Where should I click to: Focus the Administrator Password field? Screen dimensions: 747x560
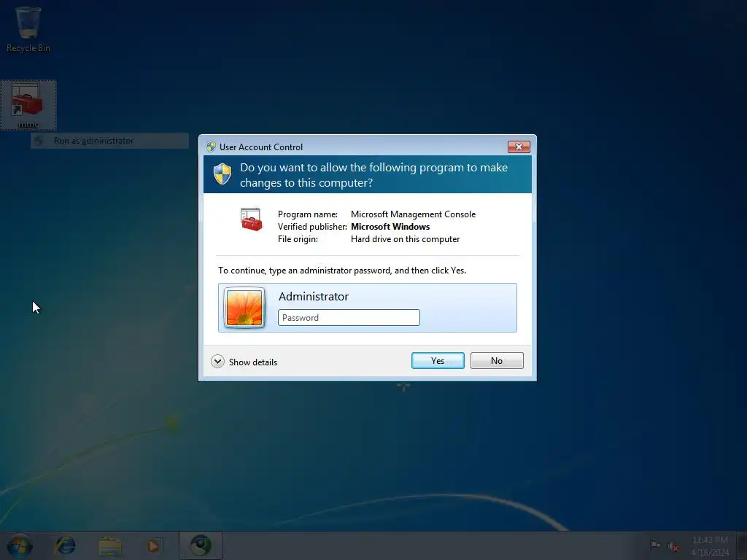click(349, 318)
